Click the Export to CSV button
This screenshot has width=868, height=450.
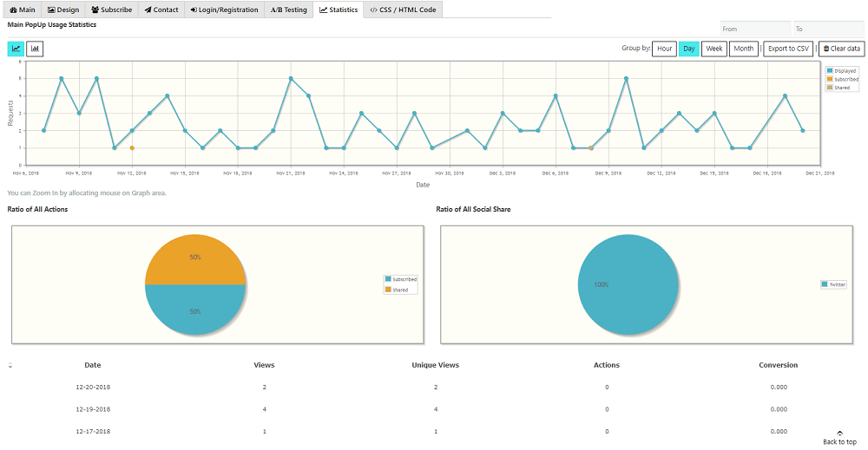[788, 49]
